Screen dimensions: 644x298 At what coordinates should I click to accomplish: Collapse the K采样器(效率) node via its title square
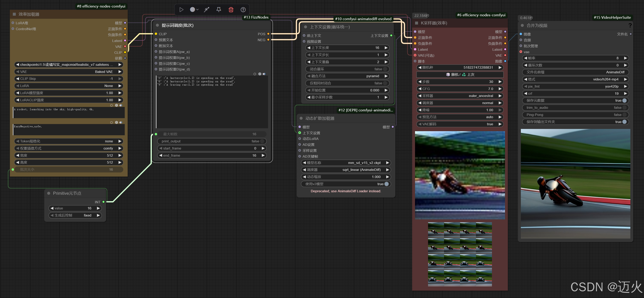click(x=416, y=23)
